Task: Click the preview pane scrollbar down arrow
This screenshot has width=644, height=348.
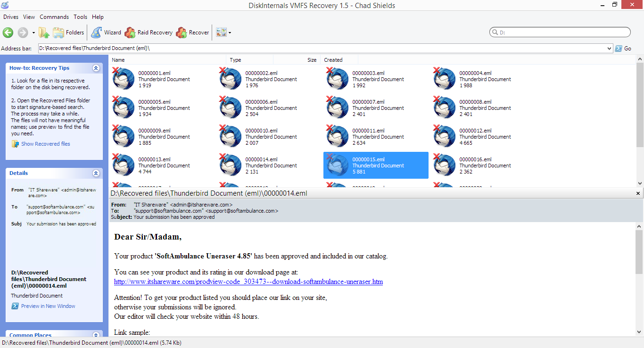Action: (639, 333)
